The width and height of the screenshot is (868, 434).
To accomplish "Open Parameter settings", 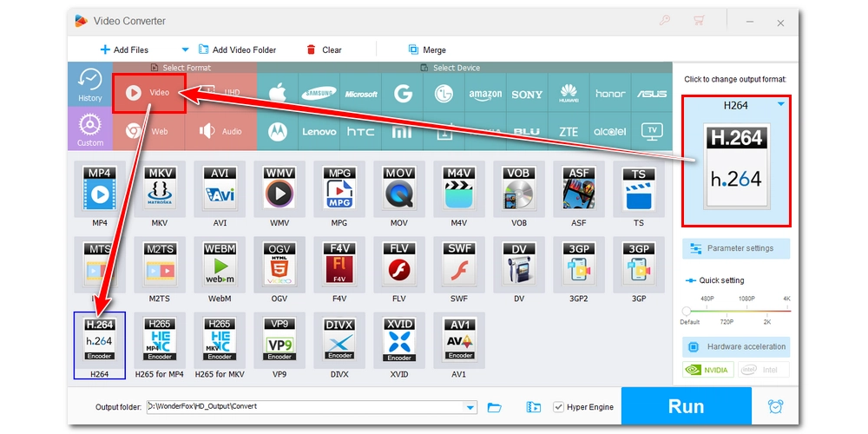I will tap(736, 248).
